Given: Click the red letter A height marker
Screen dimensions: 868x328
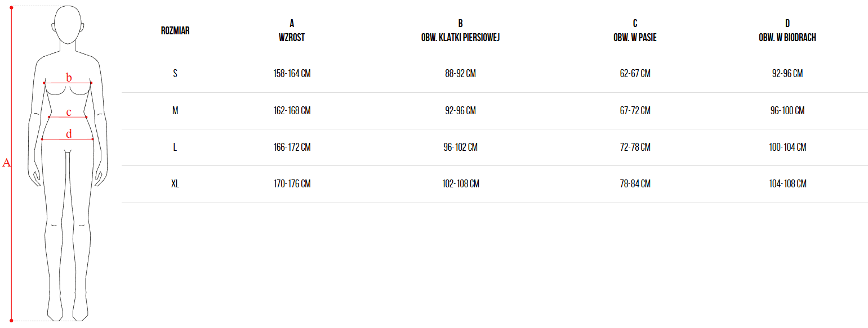Looking at the screenshot, I should pos(7,163).
